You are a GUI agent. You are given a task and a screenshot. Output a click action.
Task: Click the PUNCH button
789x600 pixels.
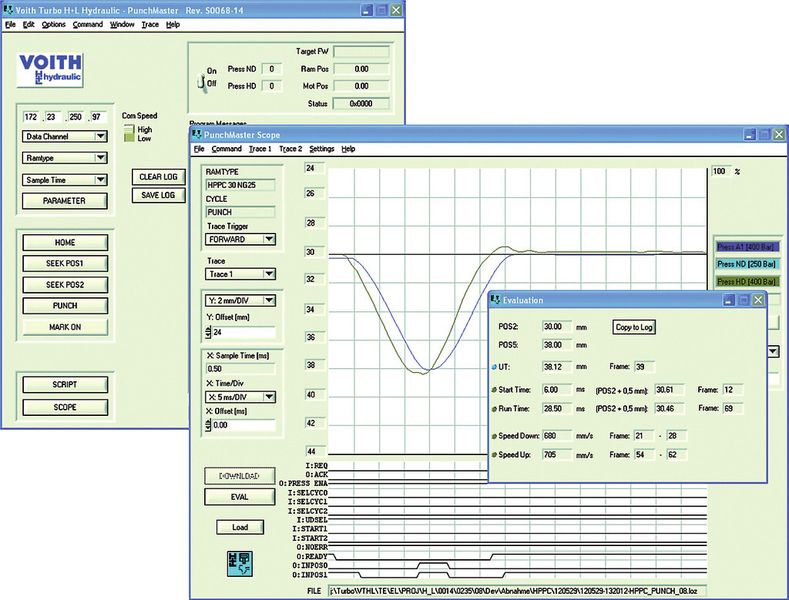tap(65, 306)
